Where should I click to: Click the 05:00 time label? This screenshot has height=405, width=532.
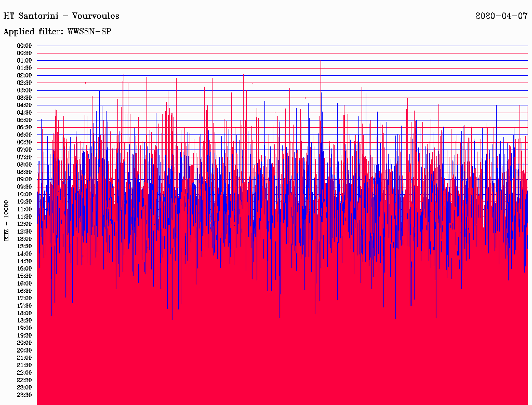[x=24, y=120]
